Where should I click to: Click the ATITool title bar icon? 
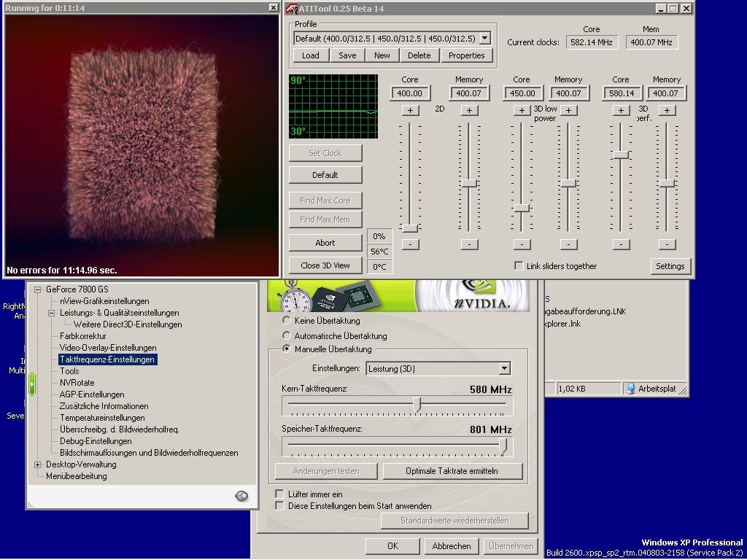click(x=292, y=9)
